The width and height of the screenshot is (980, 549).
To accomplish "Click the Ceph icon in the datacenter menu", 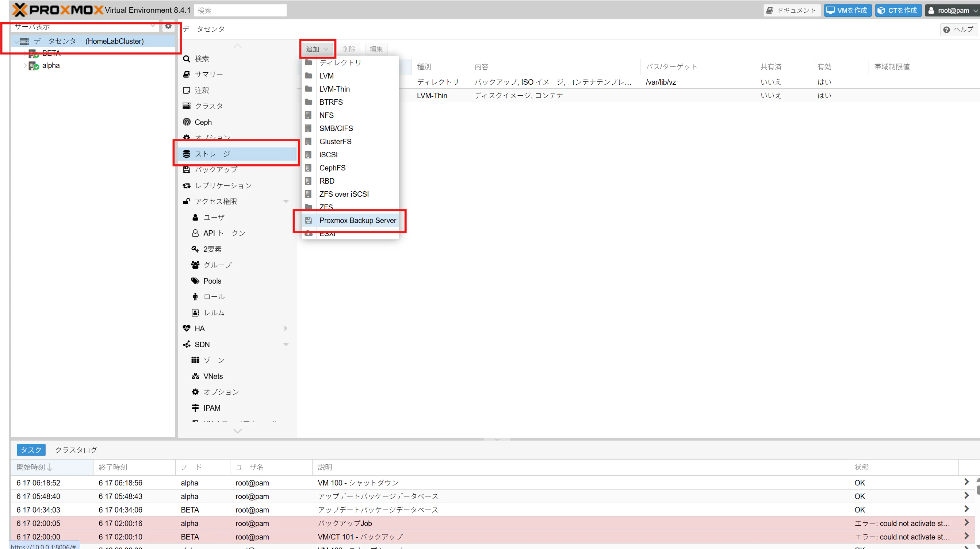I will 187,122.
